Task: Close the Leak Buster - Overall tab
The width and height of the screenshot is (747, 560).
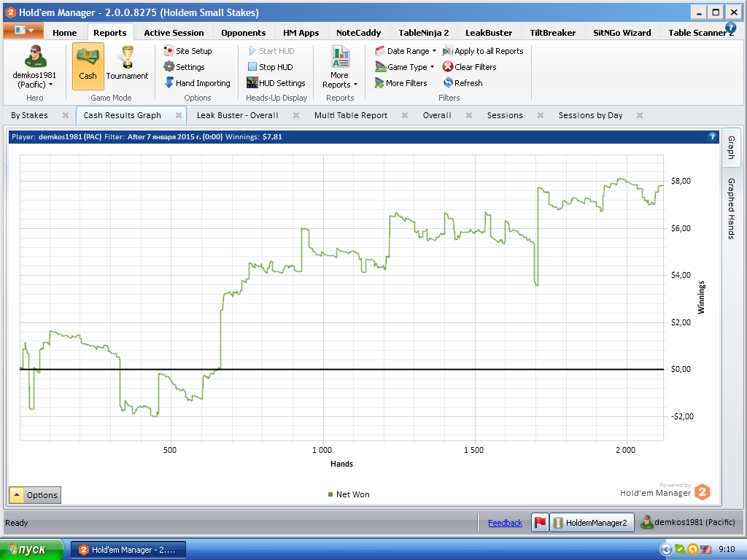Action: pos(296,115)
